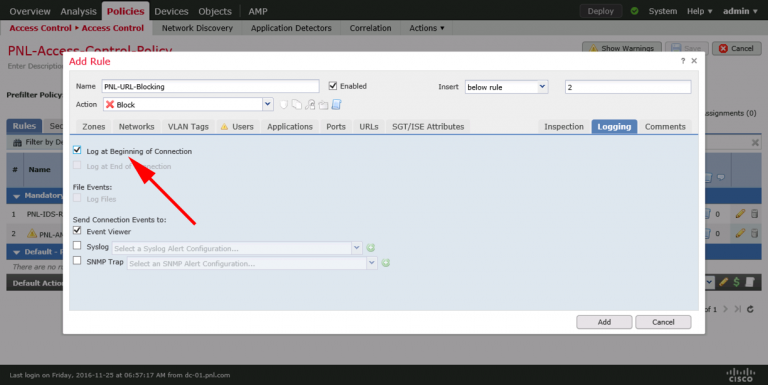
Task: Open the Analysis menu in top navigation
Action: click(78, 11)
